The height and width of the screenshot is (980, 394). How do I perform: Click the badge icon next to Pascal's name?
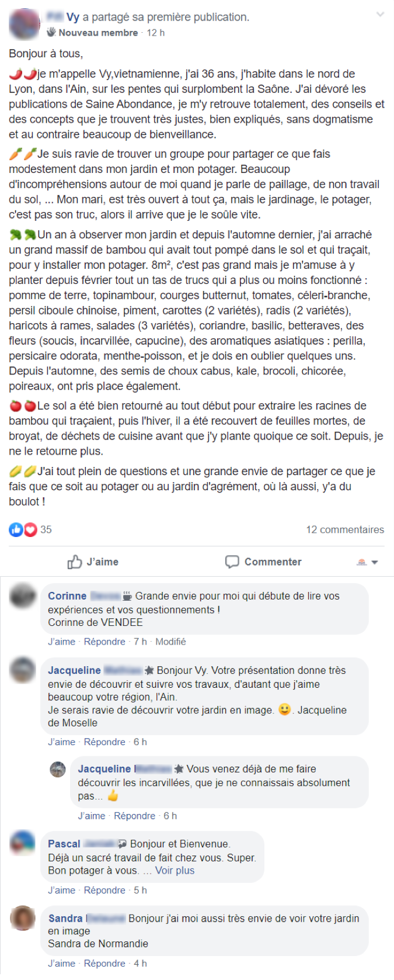point(122,844)
